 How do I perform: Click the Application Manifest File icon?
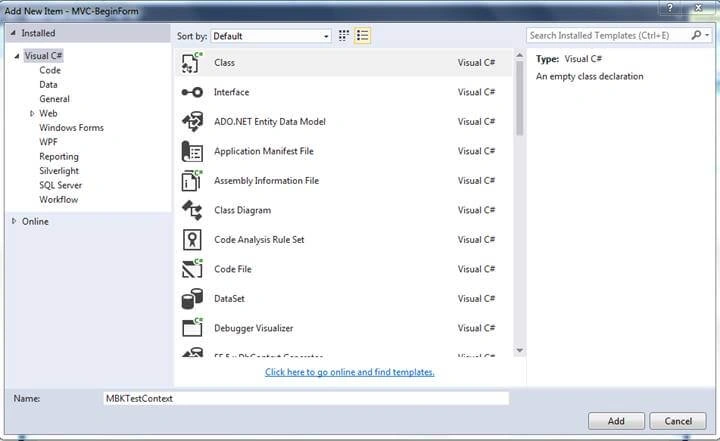192,151
